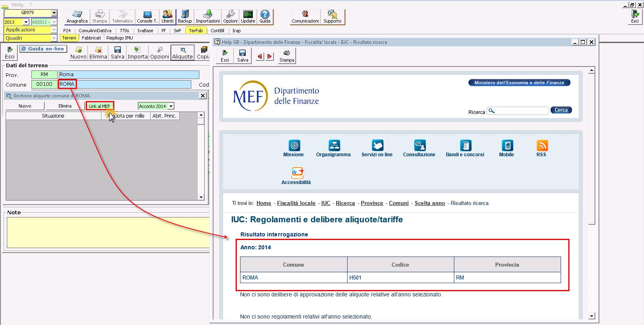The image size is (644, 325).
Task: Open the Utenti users icon
Action: coord(168,17)
